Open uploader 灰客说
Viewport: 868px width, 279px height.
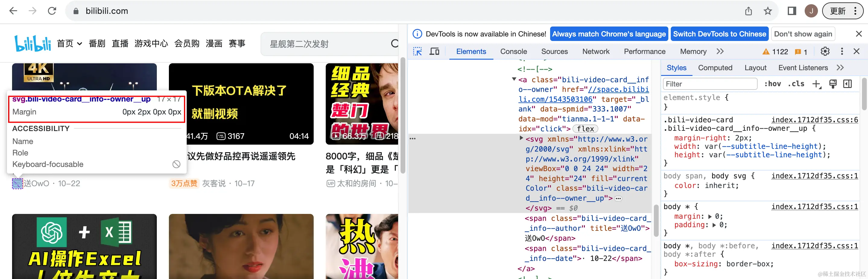click(214, 183)
